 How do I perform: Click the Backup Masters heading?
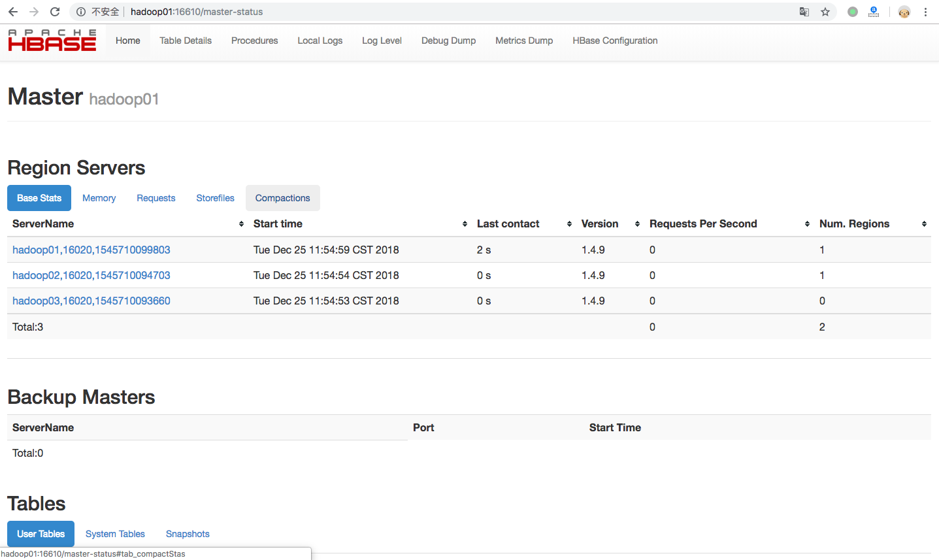(81, 397)
